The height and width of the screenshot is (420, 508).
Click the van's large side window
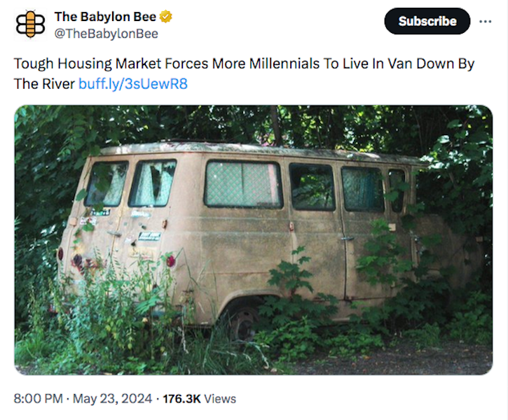242,183
